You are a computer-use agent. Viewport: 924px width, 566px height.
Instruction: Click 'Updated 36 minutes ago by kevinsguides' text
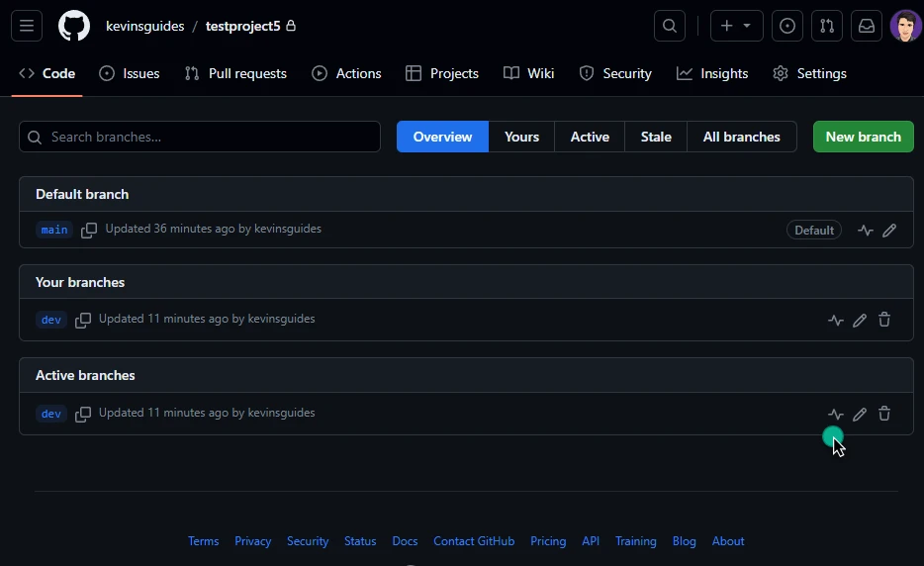214,229
